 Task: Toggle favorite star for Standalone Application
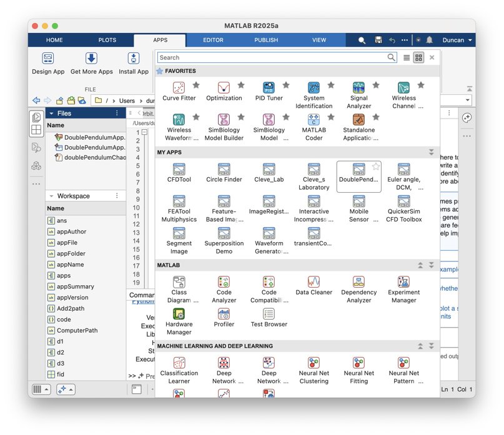(376, 117)
